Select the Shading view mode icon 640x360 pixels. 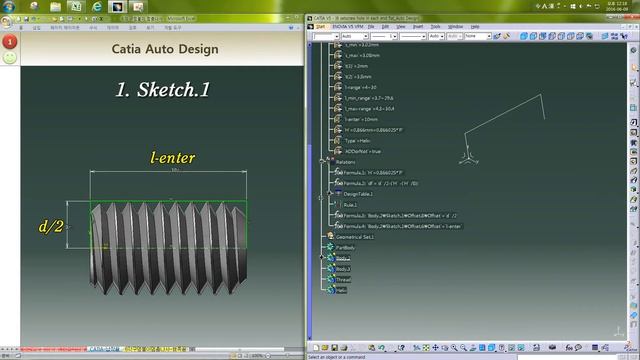point(524,36)
